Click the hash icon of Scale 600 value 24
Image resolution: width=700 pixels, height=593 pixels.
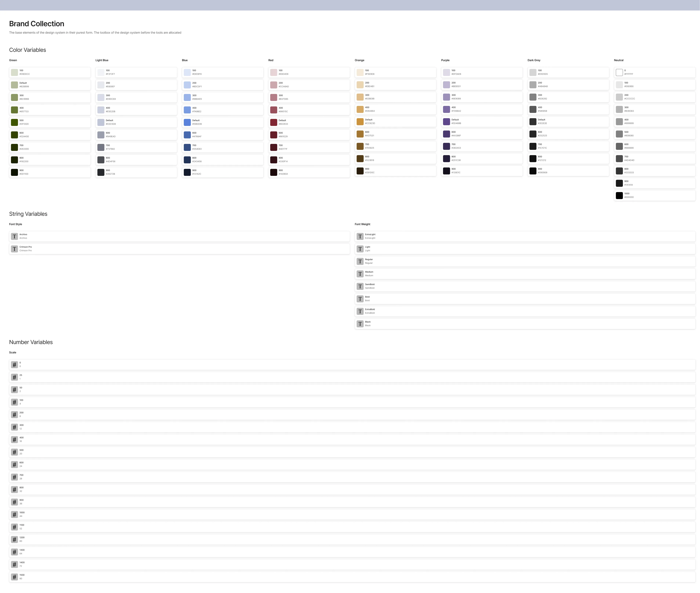[15, 465]
